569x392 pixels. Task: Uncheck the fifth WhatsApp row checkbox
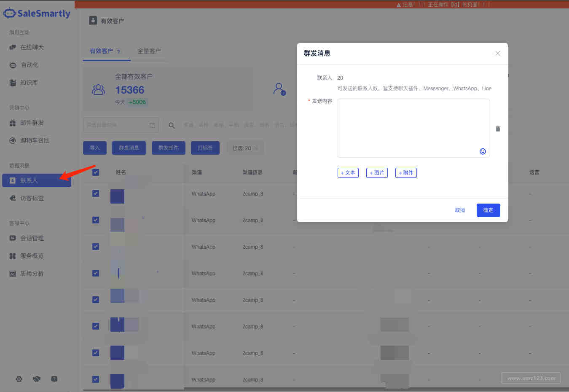[x=96, y=300]
